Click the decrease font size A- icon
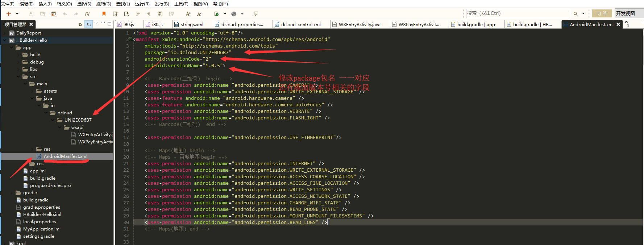 pos(199,14)
